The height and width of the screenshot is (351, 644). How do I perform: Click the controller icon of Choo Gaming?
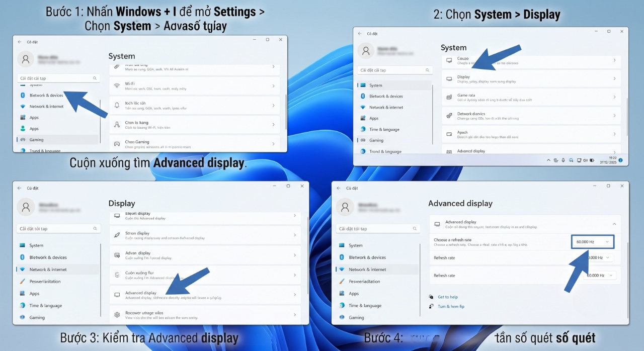coord(117,144)
